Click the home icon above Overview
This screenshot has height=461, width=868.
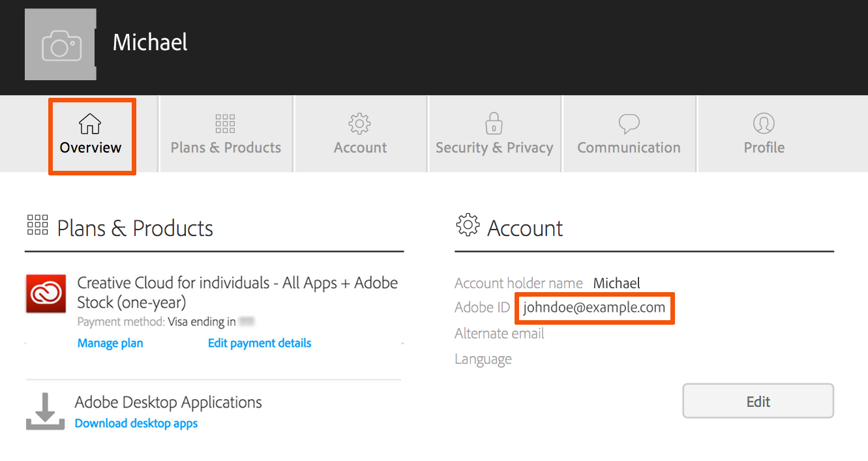click(91, 123)
